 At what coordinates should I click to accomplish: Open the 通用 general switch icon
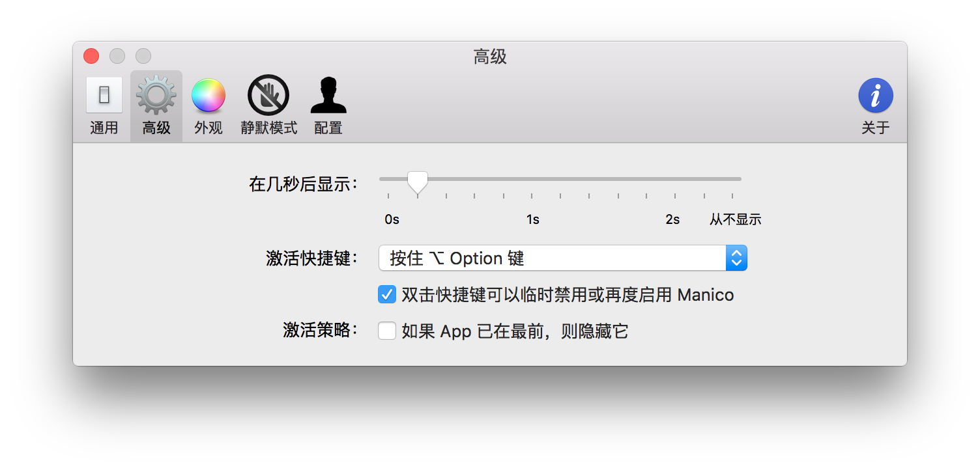(104, 95)
